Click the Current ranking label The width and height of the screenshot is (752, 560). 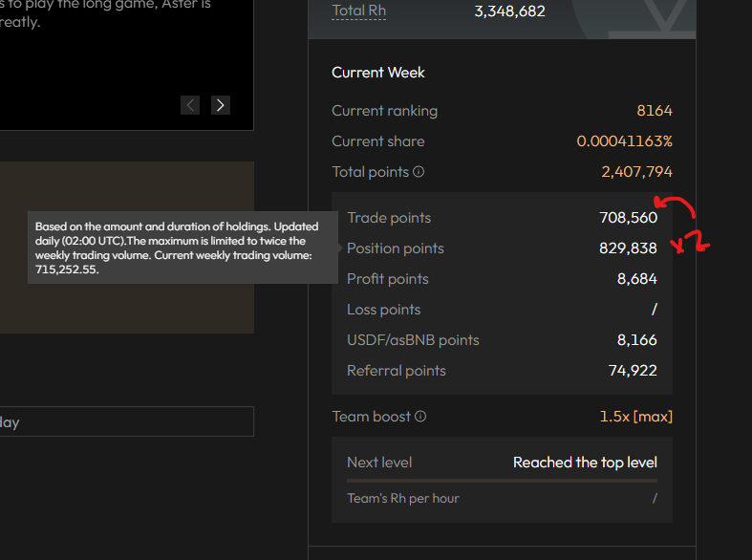click(x=385, y=111)
